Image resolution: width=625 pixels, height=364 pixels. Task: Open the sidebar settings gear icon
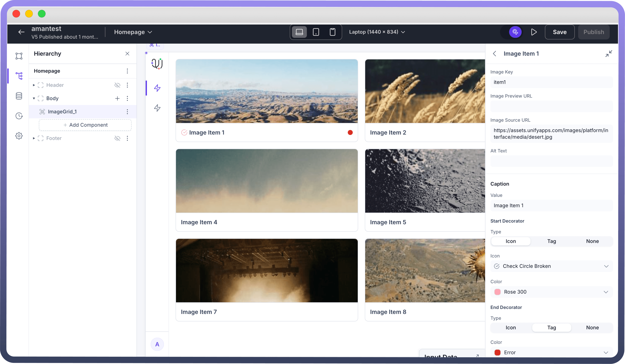(x=19, y=136)
